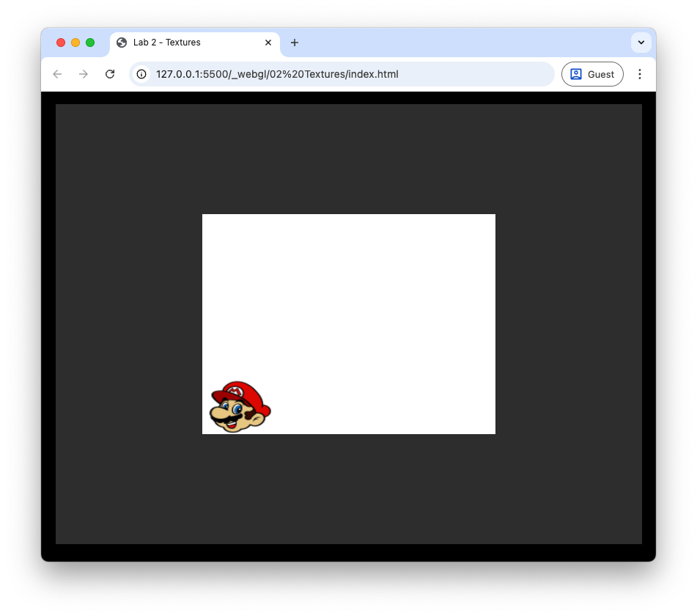
Task: Minimize the window with yellow button
Action: point(75,43)
